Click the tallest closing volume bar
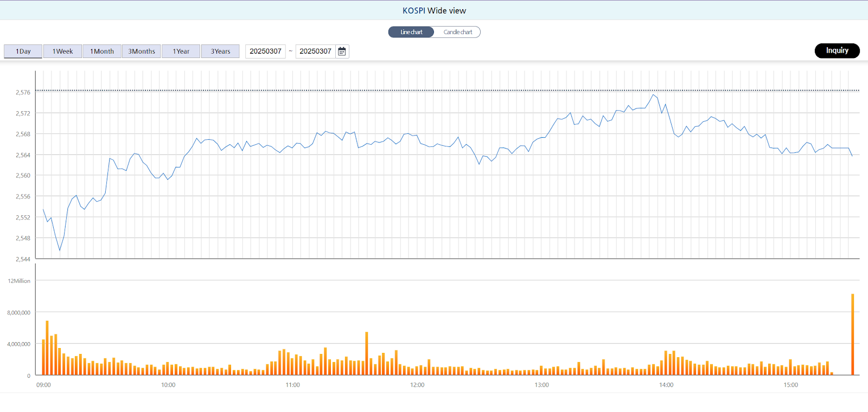 (x=853, y=334)
